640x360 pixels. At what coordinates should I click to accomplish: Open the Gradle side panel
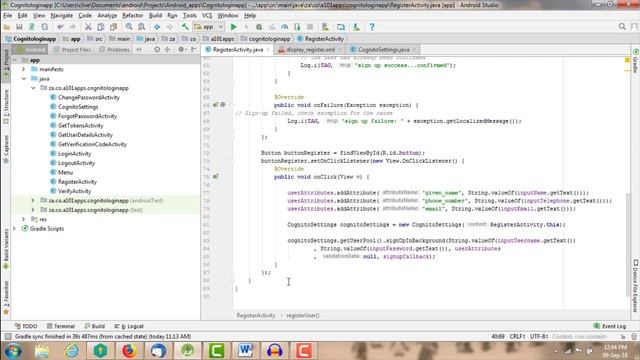click(636, 61)
